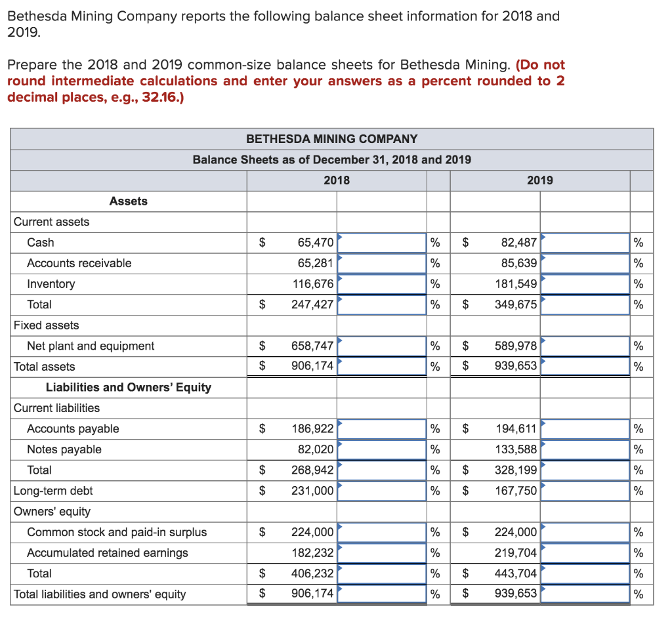Click 2019 current assets Total percent field

(x=585, y=304)
